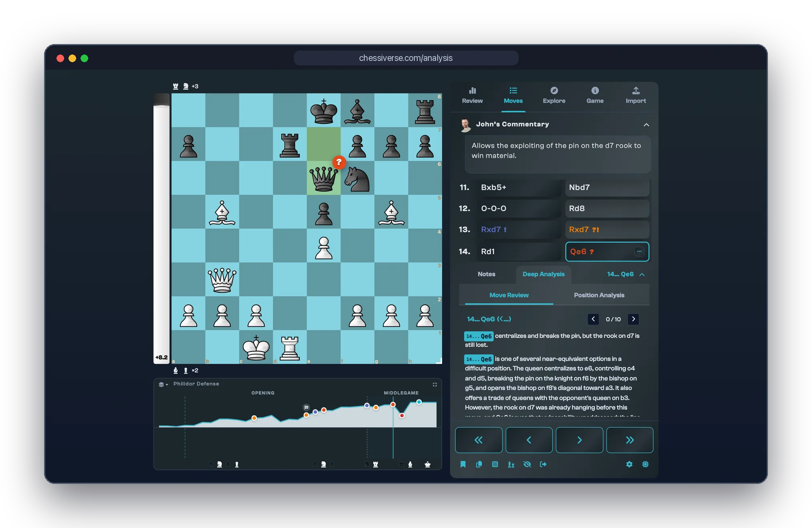
Task: Select move 12. O-O-O
Action: coord(519,208)
